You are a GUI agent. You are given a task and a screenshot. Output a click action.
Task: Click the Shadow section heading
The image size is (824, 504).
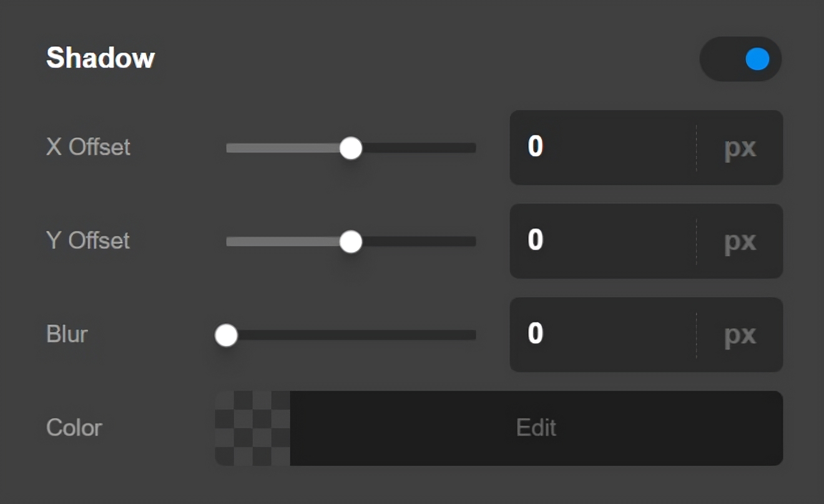[101, 58]
